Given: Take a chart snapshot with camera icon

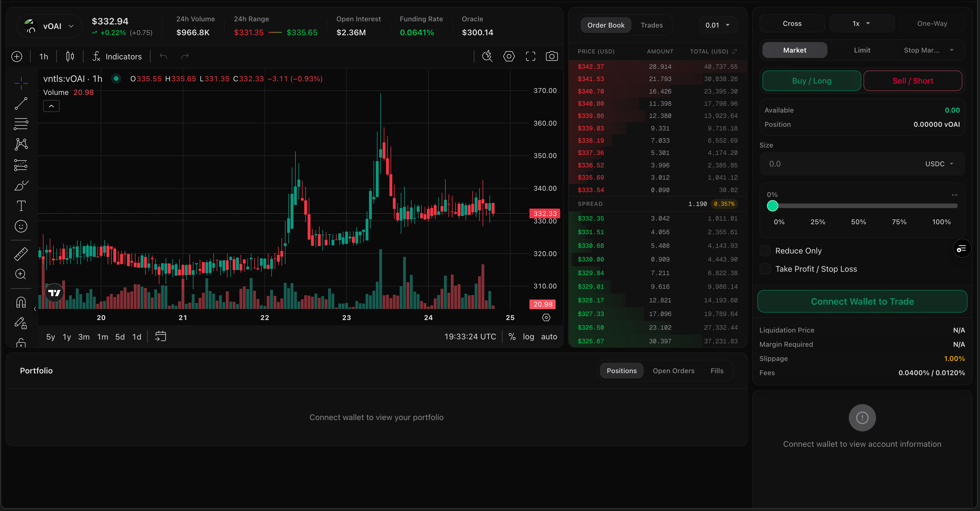Looking at the screenshot, I should click(552, 56).
